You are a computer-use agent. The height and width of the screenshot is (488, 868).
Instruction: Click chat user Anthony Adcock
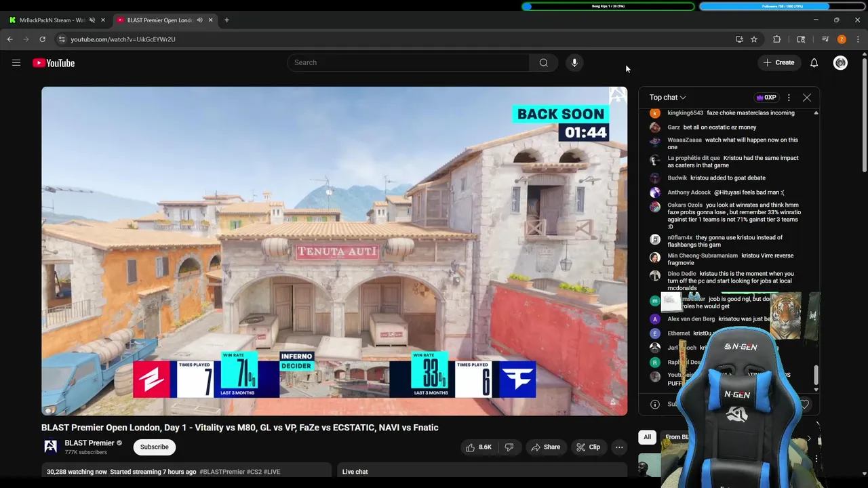pyautogui.click(x=689, y=192)
